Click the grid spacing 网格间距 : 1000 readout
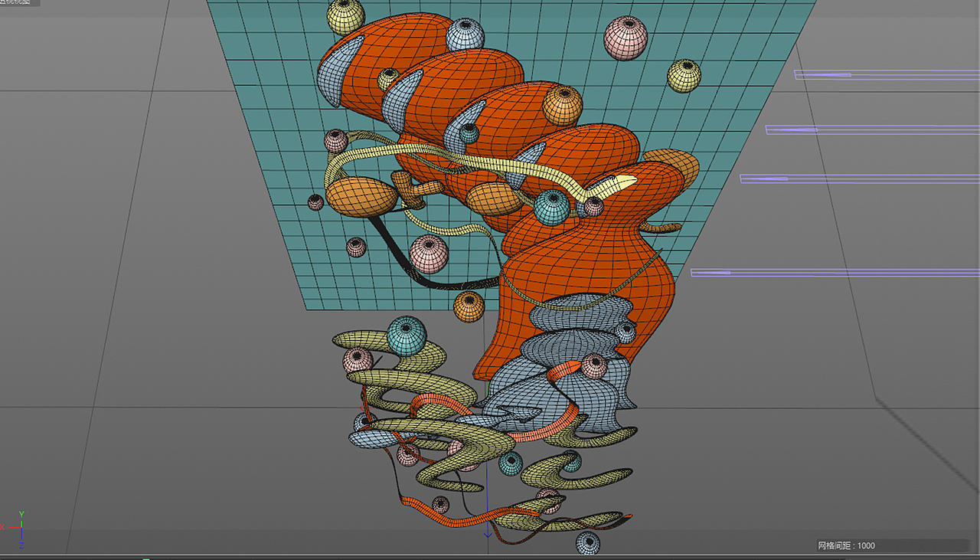Viewport: 980px width, 560px height. pos(846,545)
